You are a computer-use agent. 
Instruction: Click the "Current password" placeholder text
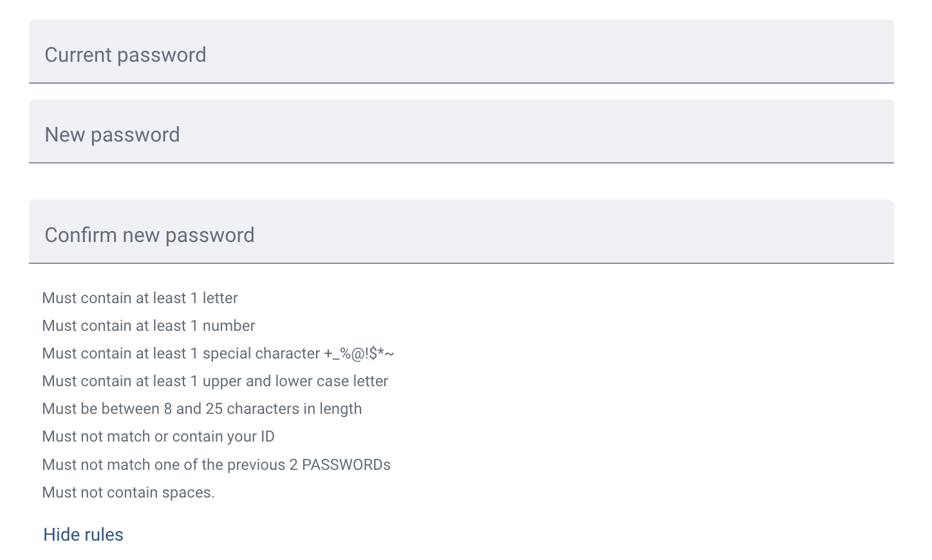pos(126,55)
